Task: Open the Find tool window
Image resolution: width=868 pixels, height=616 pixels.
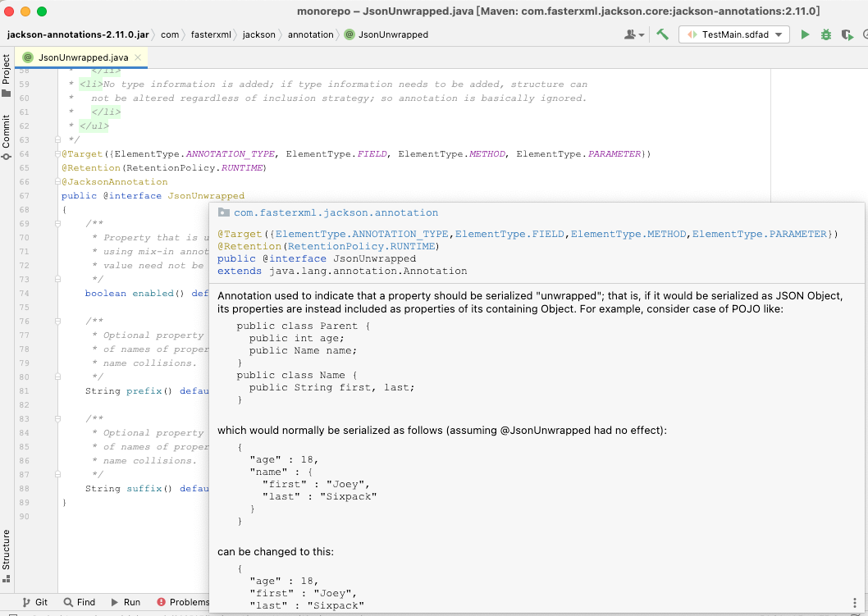Action: pos(80,601)
